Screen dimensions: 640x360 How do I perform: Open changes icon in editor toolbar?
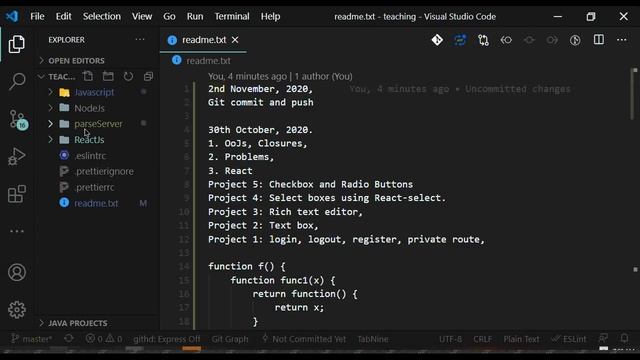(x=483, y=40)
